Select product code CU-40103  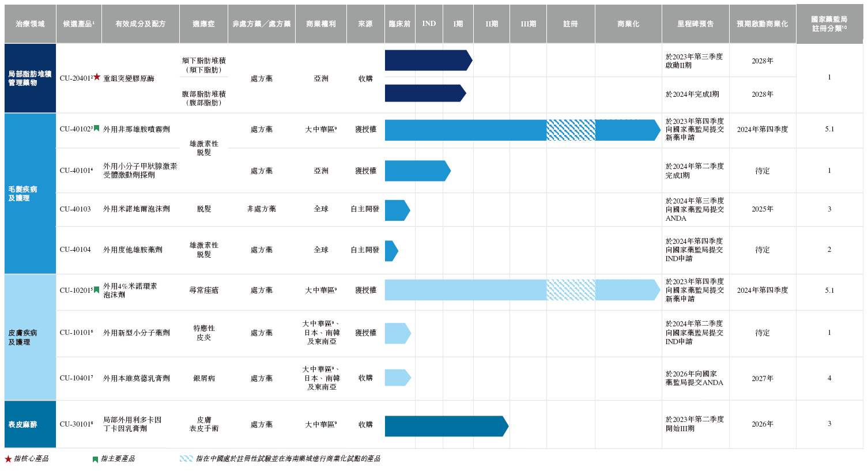[x=76, y=209]
